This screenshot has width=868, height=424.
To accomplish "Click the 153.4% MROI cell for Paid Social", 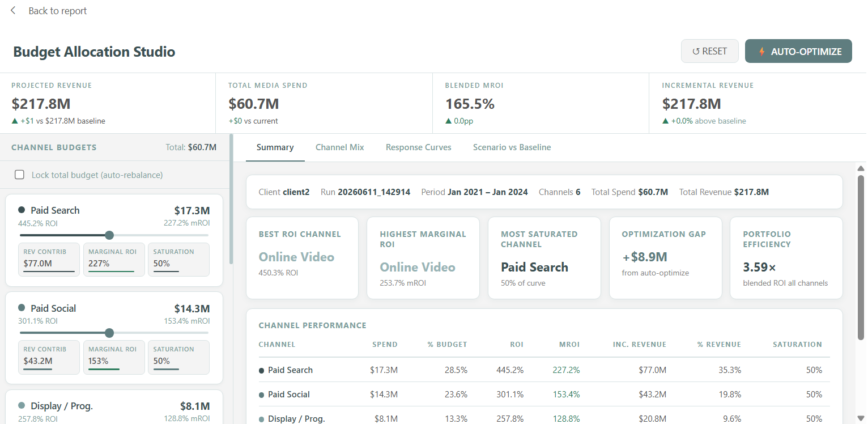I will (566, 395).
